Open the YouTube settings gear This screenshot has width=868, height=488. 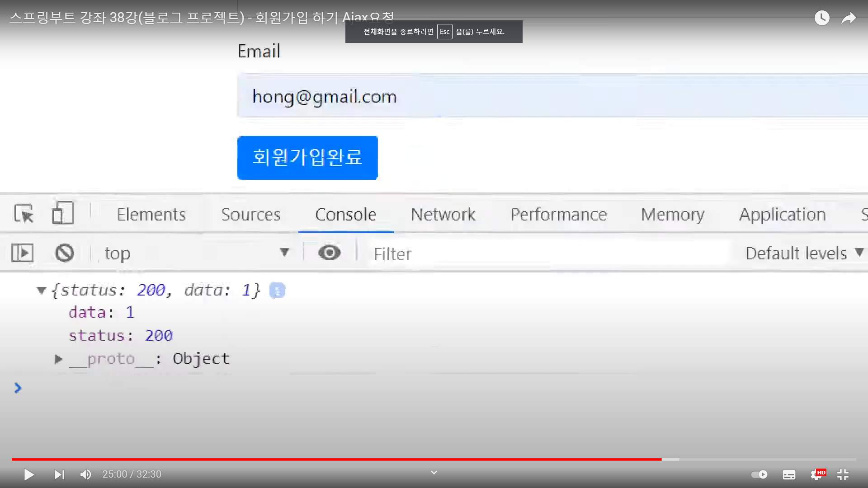(x=816, y=474)
